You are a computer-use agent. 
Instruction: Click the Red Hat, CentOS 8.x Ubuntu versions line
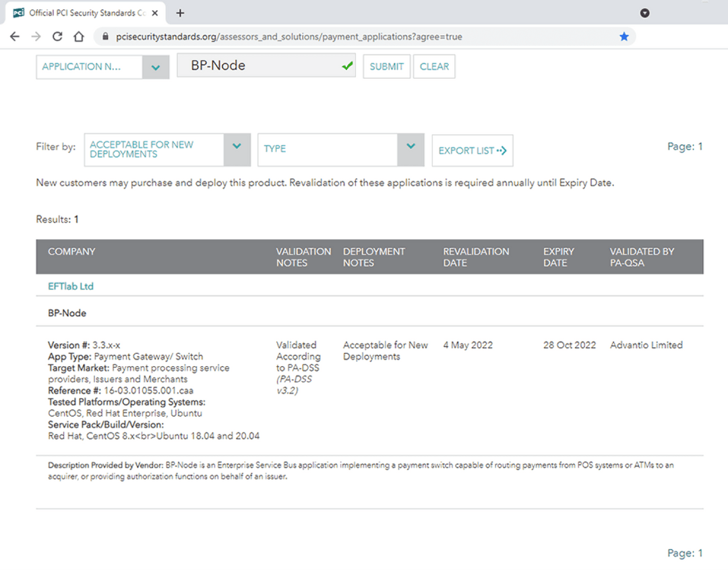pyautogui.click(x=154, y=436)
